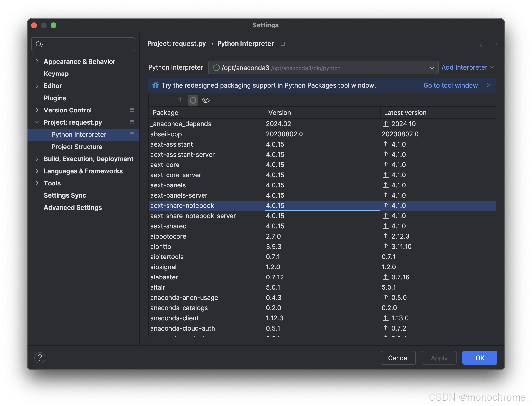Click the project-level icon beside Python Interpreter breadcrumb
This screenshot has width=532, height=406.
(283, 44)
